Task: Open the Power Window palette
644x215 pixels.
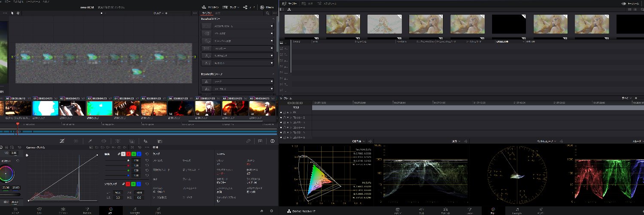Action: pyautogui.click(x=104, y=141)
